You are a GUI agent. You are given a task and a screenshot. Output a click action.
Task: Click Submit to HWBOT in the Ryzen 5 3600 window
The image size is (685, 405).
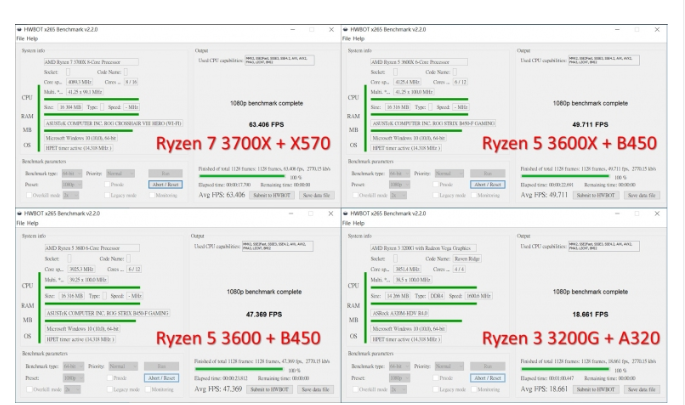[x=269, y=389]
